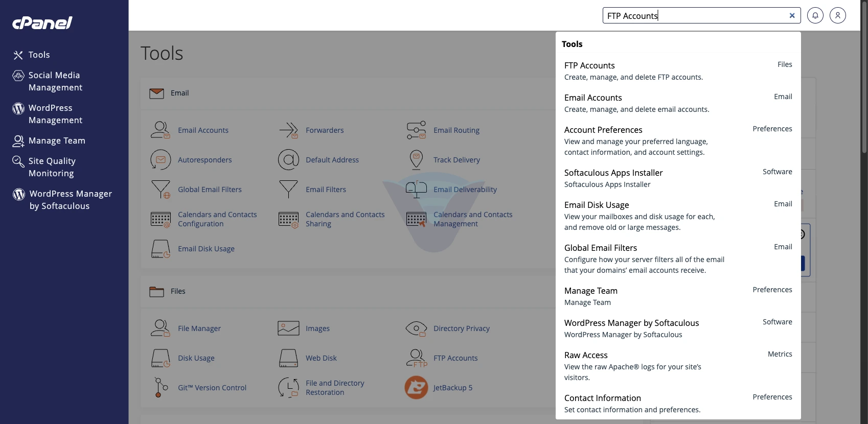Select FTP Accounts search result

[x=678, y=71]
